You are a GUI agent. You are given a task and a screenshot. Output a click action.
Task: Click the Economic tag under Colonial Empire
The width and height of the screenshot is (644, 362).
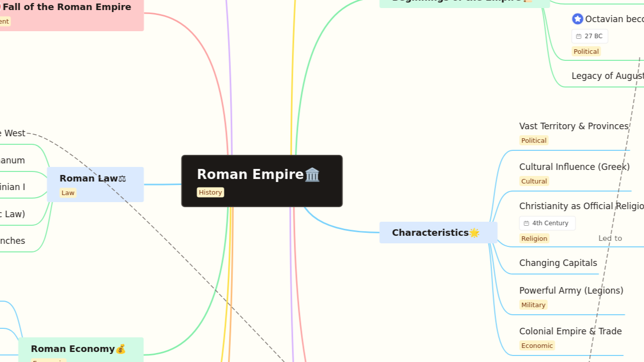[x=537, y=345]
